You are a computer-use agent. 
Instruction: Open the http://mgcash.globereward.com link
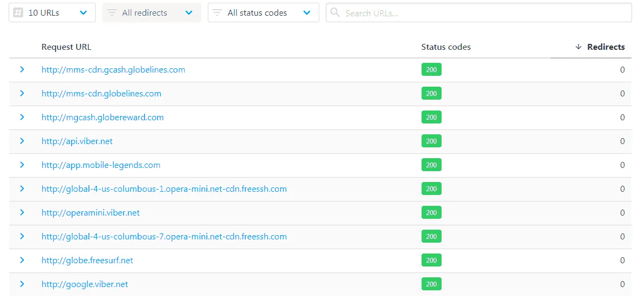pyautogui.click(x=103, y=117)
